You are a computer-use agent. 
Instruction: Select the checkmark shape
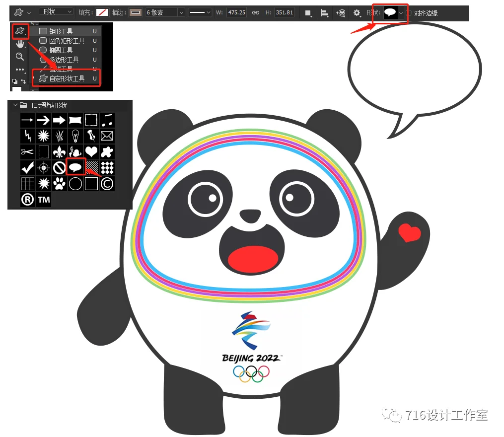click(27, 167)
